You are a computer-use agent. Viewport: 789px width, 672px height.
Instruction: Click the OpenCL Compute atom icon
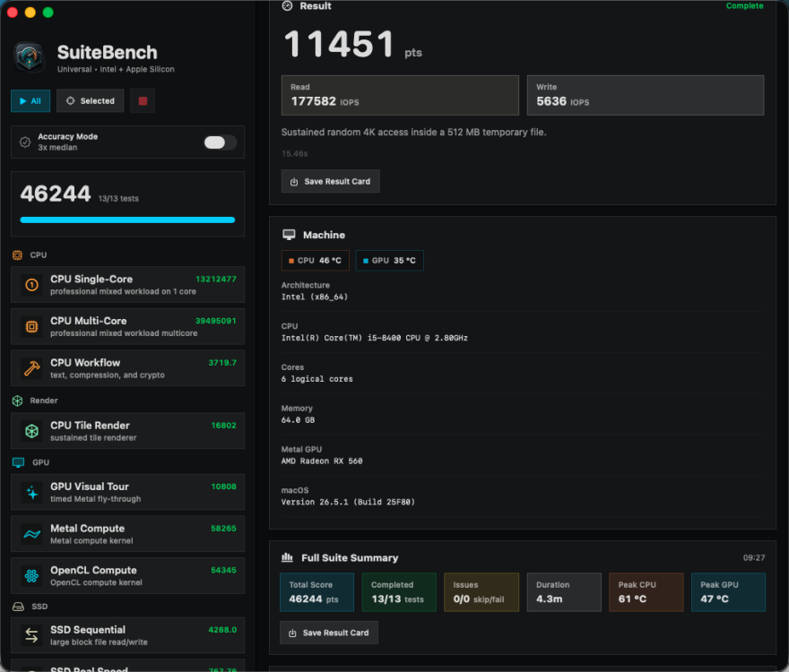pyautogui.click(x=31, y=576)
